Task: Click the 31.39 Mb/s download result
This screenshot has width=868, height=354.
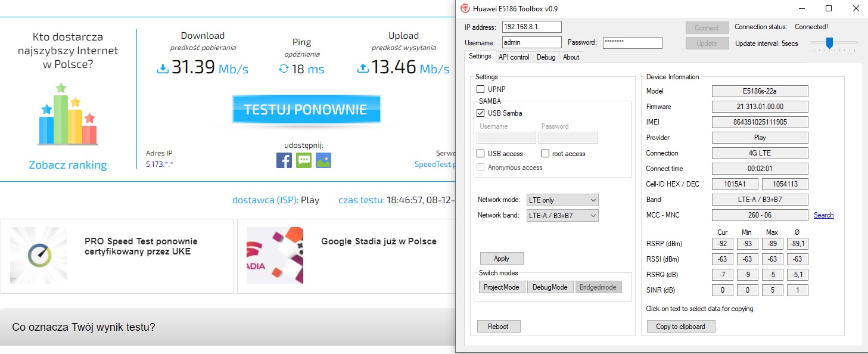Action: [x=210, y=67]
